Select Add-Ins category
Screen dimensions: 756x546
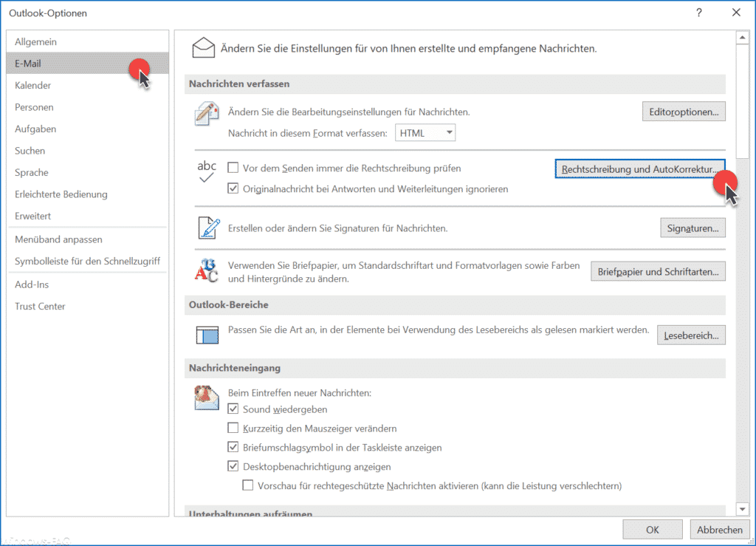pyautogui.click(x=88, y=284)
